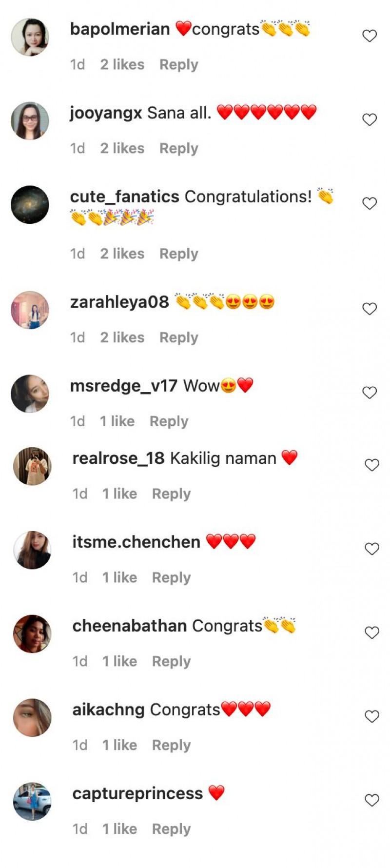The image size is (390, 868).
Task: View who liked msredge_v17's comment
Action: 117,421
